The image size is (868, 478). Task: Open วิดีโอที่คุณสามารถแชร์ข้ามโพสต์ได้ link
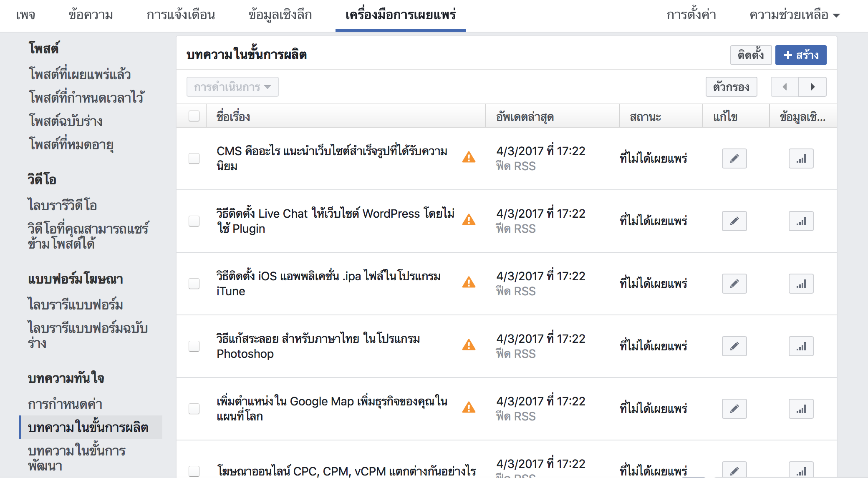tap(88, 236)
